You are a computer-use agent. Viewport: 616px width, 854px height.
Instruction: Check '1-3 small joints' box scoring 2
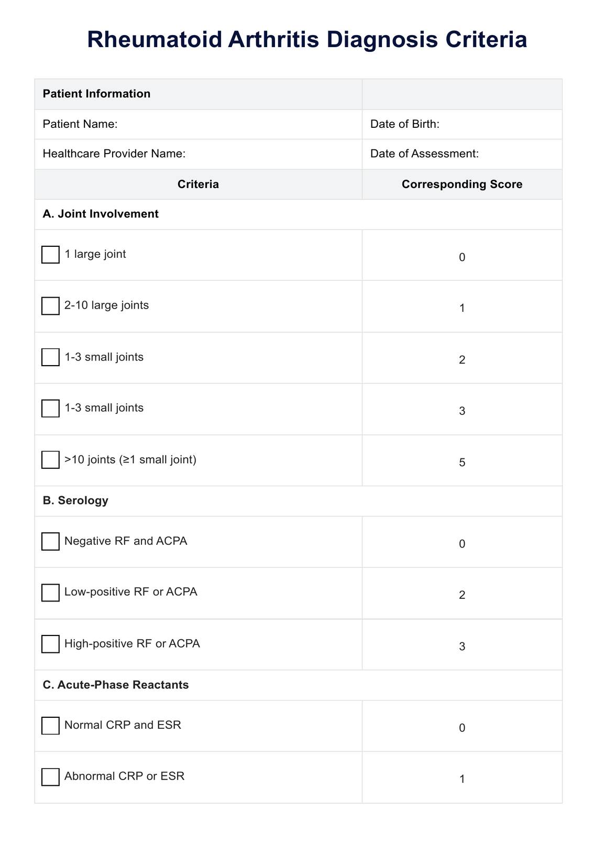point(50,357)
